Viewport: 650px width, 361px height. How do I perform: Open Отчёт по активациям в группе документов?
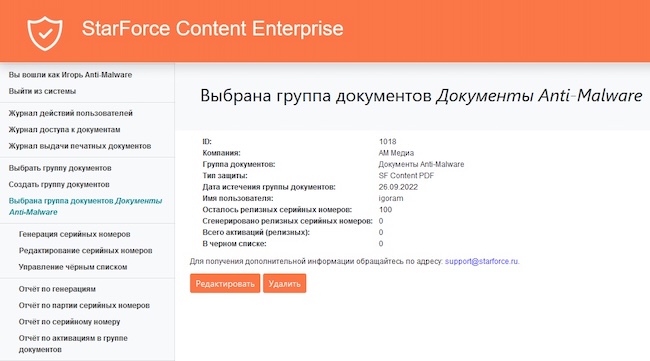pyautogui.click(x=73, y=344)
